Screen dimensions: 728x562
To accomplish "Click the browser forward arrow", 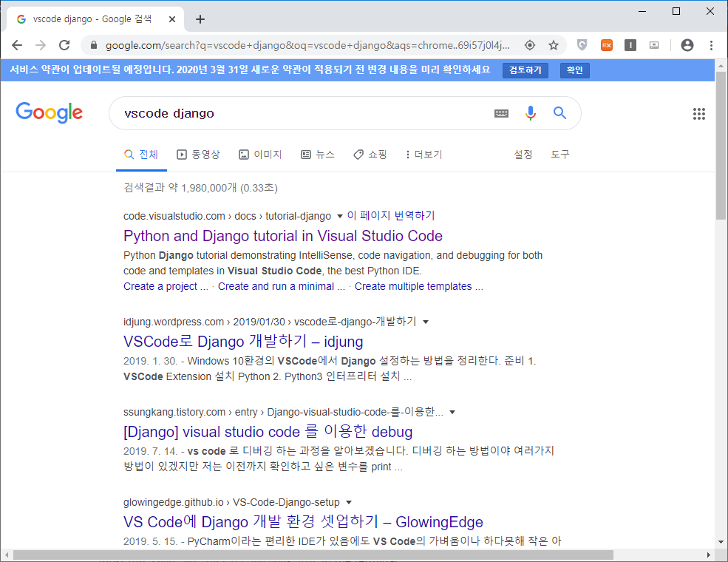I will (41, 45).
